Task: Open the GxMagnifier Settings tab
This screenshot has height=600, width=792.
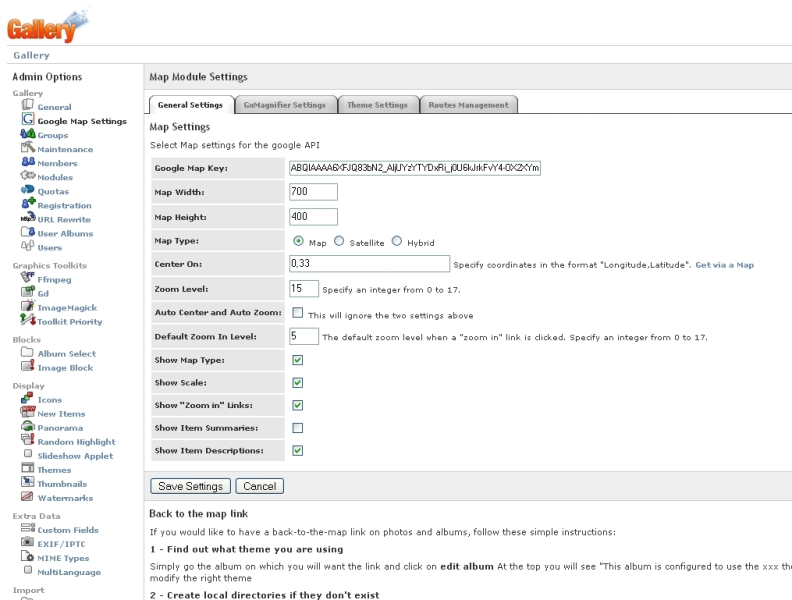Action: pos(285,105)
